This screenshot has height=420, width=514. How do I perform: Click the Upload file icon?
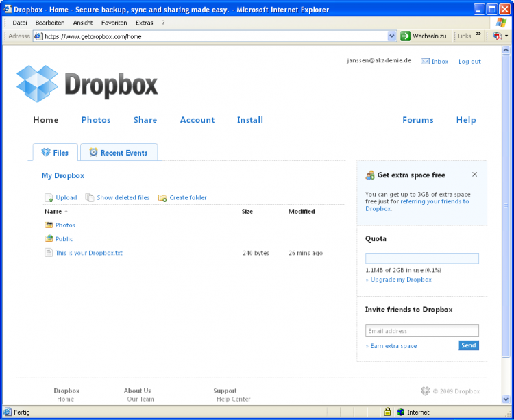pos(49,198)
